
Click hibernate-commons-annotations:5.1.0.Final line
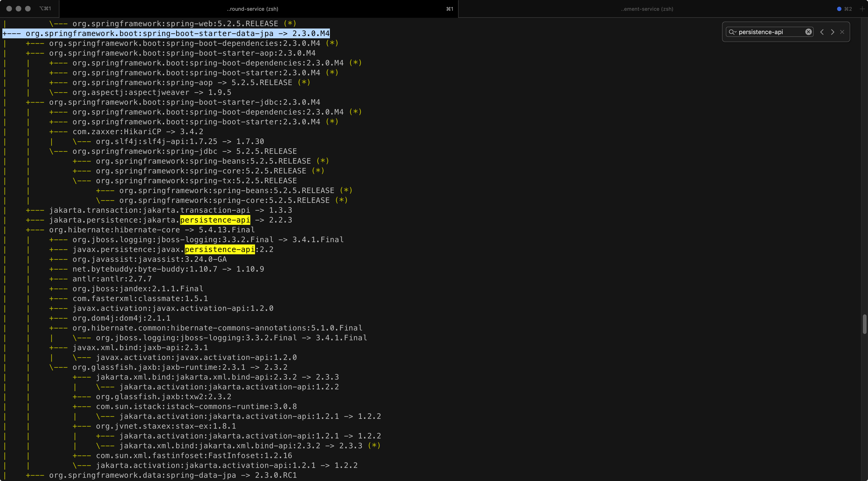pos(217,328)
